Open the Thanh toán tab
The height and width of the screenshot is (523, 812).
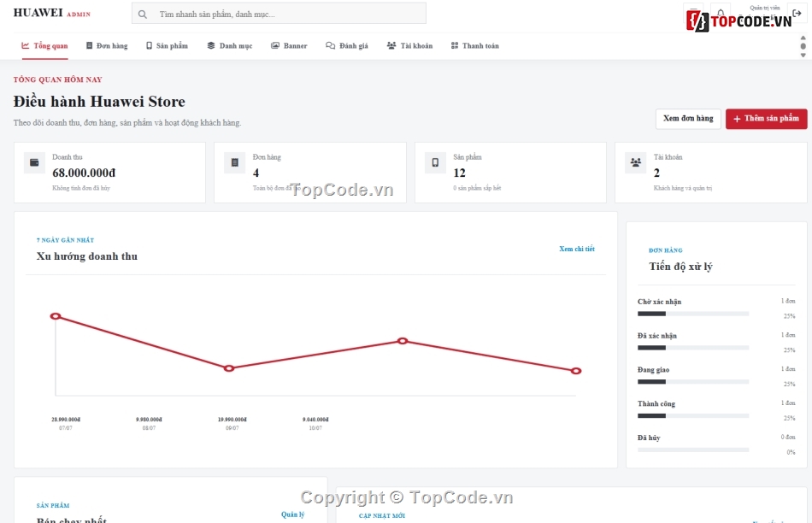coord(475,45)
